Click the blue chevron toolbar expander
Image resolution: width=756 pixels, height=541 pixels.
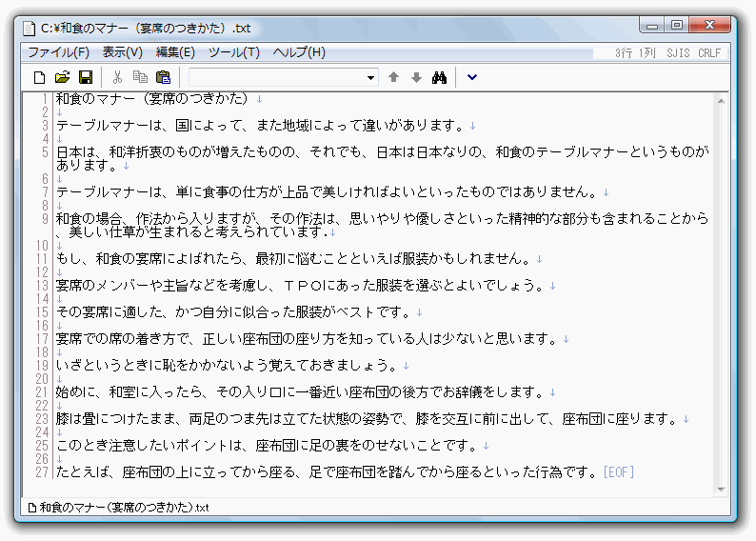(471, 77)
